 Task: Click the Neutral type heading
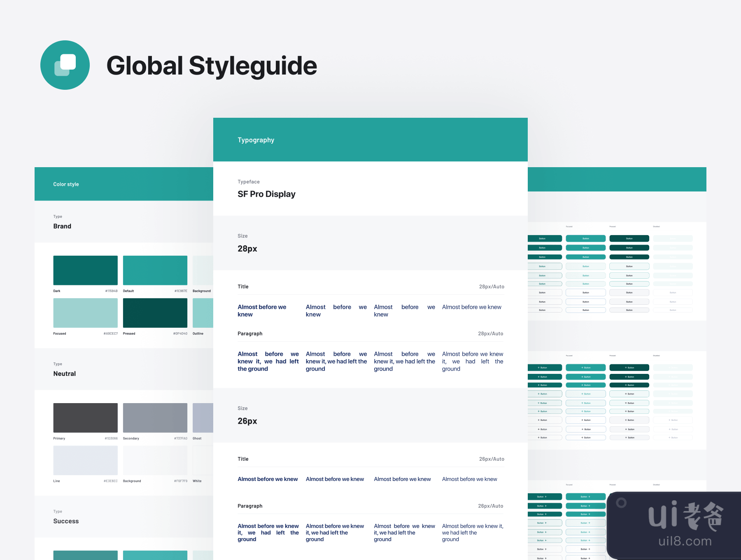click(64, 373)
